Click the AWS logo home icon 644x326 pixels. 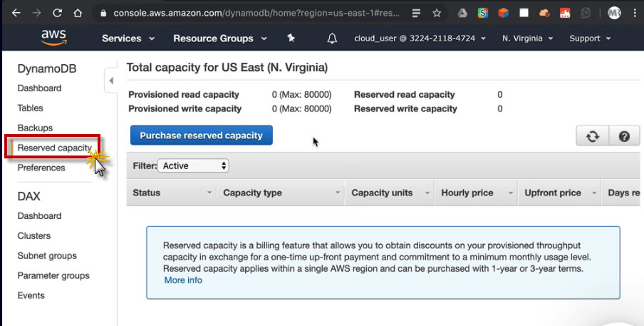click(x=53, y=38)
